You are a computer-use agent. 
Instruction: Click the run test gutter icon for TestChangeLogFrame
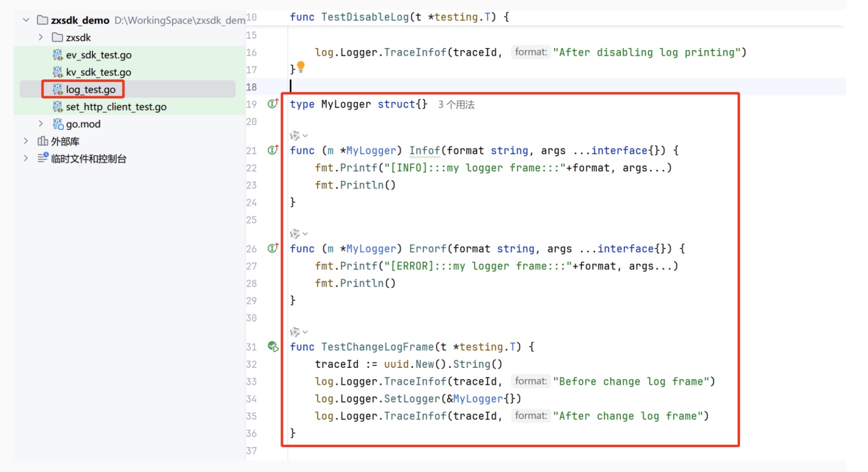[273, 347]
